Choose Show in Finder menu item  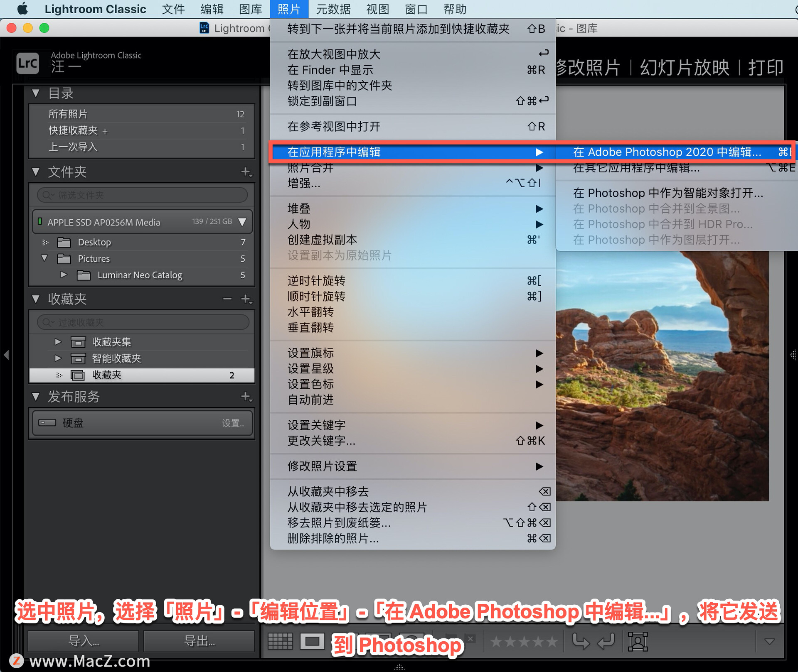tap(413, 70)
